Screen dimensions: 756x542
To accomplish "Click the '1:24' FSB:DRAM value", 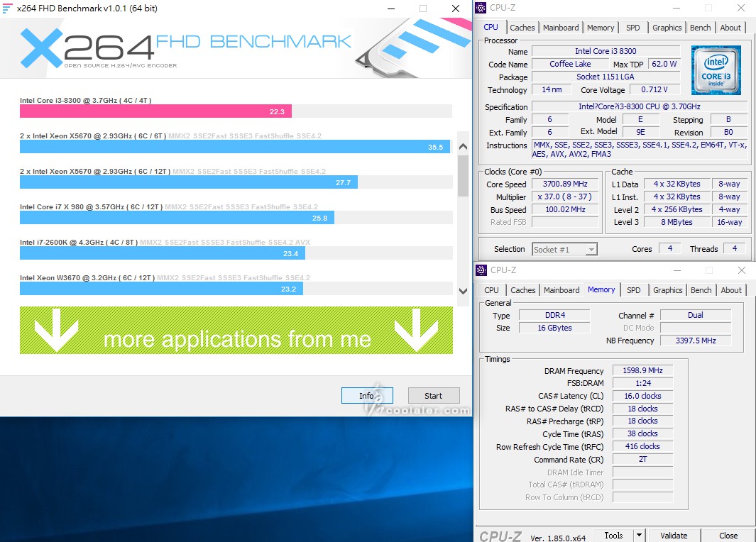I will coord(642,383).
